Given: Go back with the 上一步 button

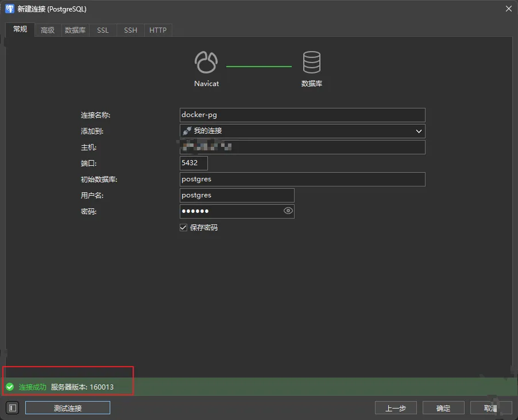Looking at the screenshot, I should pyautogui.click(x=396, y=408).
